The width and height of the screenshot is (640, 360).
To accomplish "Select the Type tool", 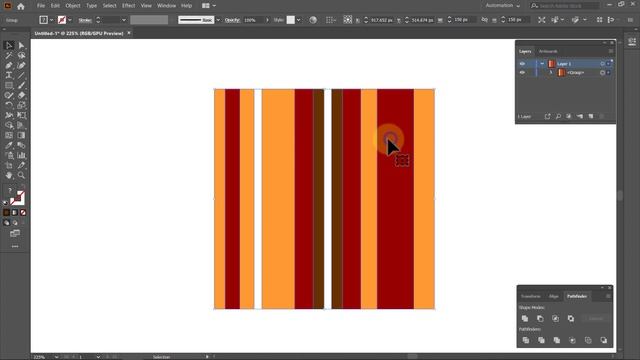I will tap(9, 75).
